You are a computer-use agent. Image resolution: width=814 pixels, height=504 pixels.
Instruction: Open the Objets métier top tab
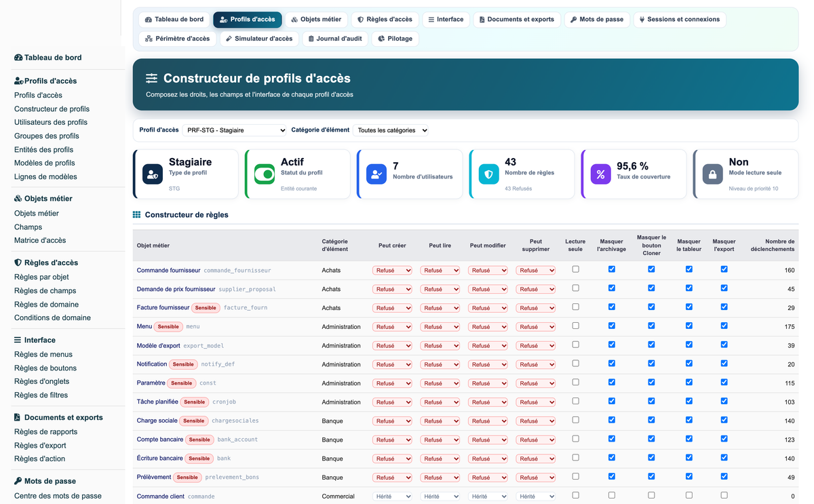tap(317, 20)
